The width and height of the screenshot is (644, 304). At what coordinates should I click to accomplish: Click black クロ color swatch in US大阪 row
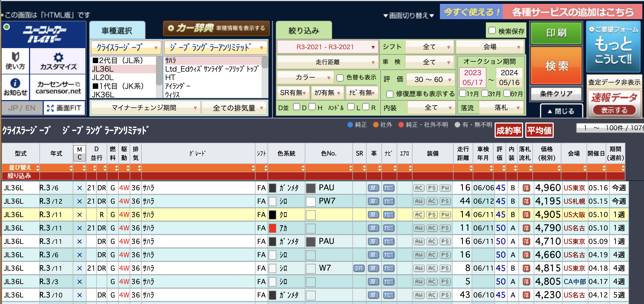click(x=272, y=215)
